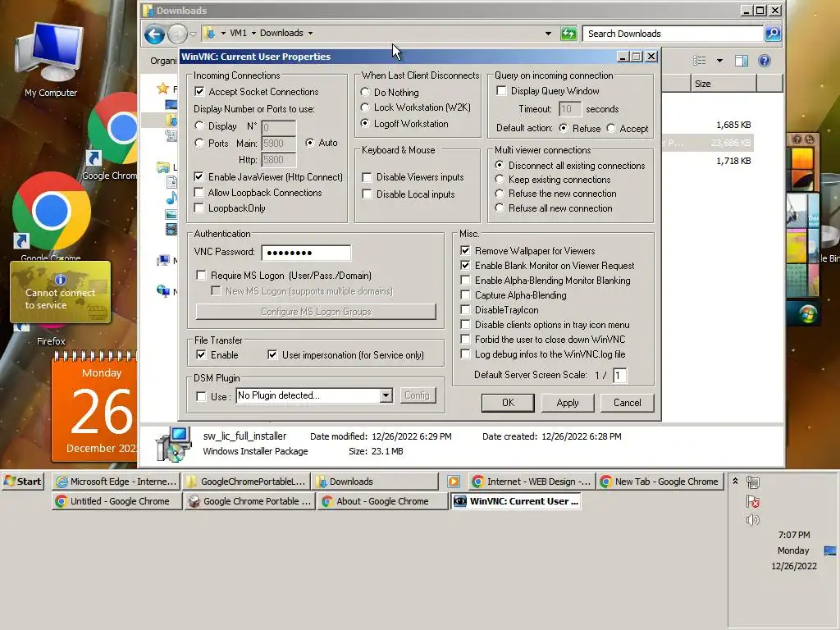
Task: Enable Display Query Window checkbox
Action: [501, 91]
